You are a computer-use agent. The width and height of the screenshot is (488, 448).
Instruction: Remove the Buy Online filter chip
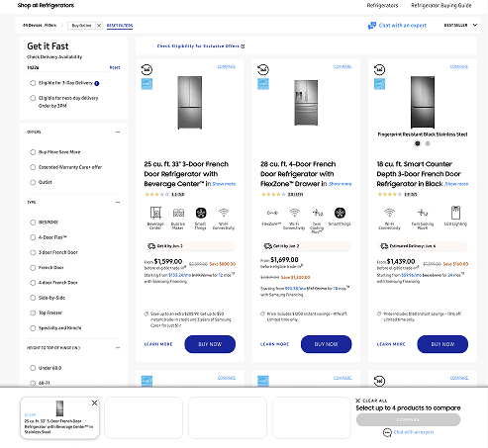coord(99,26)
